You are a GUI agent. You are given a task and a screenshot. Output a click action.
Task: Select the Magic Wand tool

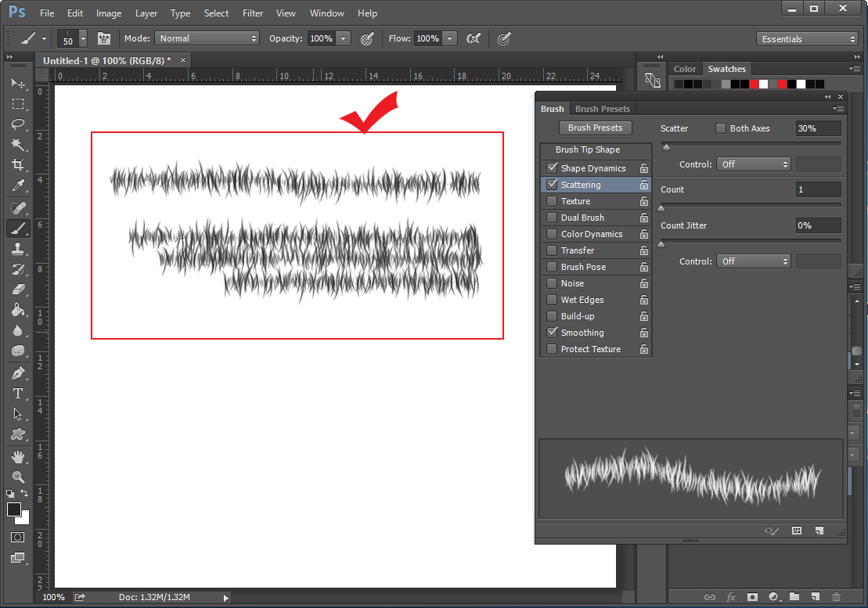18,145
